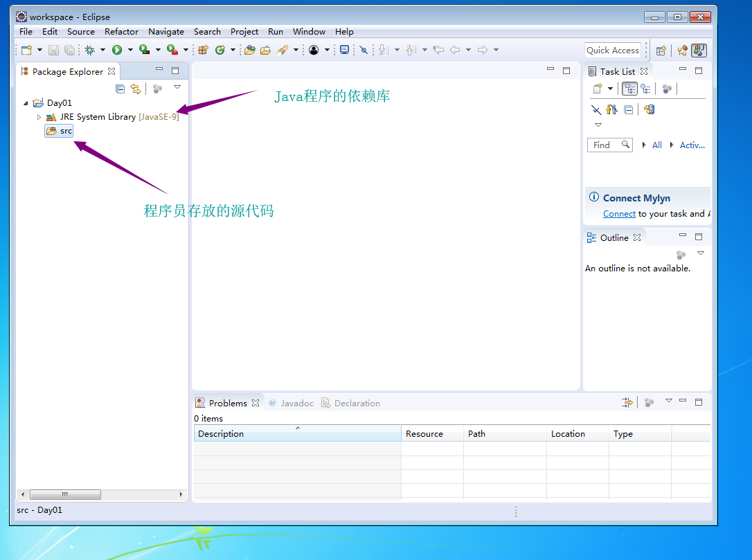Synchronize changed task repositories icon
Viewport: 752px width, 560px height.
pos(650,110)
